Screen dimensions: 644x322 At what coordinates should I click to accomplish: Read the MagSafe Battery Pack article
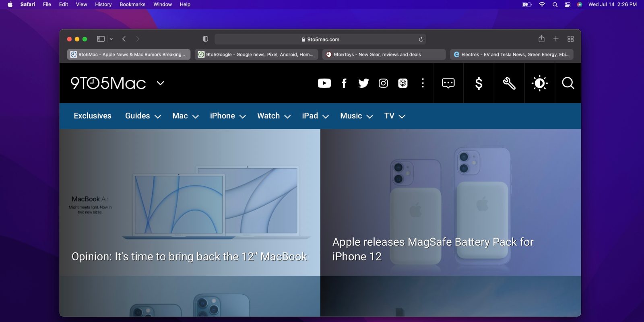click(x=433, y=249)
